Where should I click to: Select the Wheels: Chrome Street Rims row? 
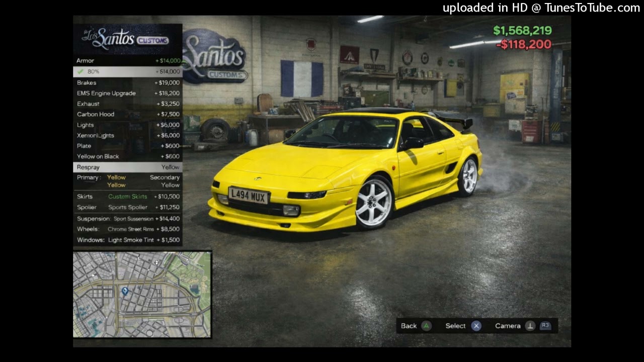(128, 229)
